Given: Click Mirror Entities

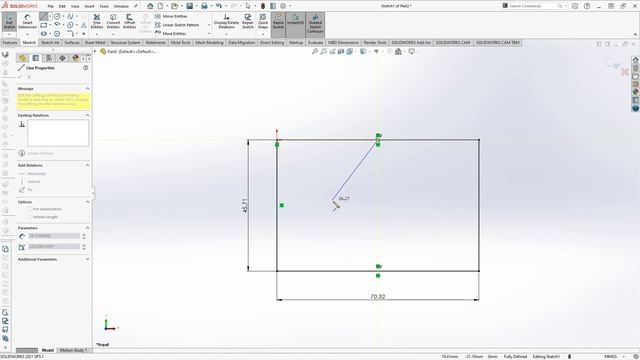Looking at the screenshot, I should [x=171, y=16].
